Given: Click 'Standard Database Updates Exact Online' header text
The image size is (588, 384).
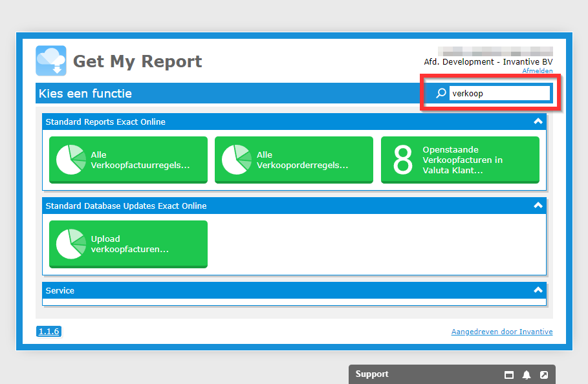Looking at the screenshot, I should click(x=126, y=206).
